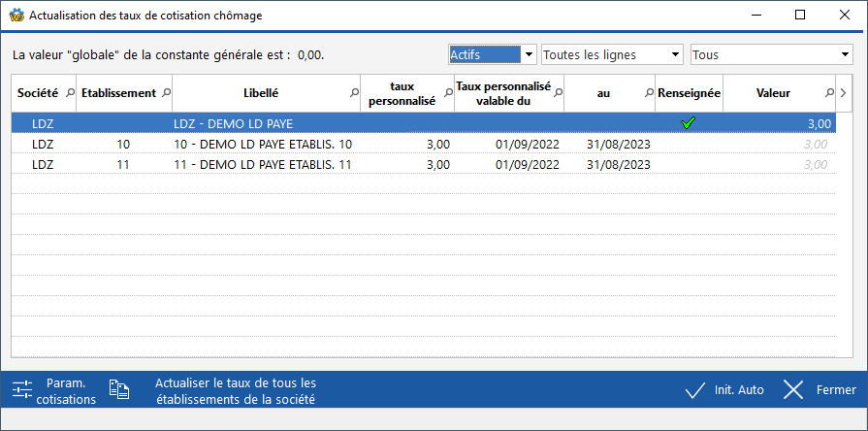
Task: Click the Fermer button
Action: click(x=820, y=390)
